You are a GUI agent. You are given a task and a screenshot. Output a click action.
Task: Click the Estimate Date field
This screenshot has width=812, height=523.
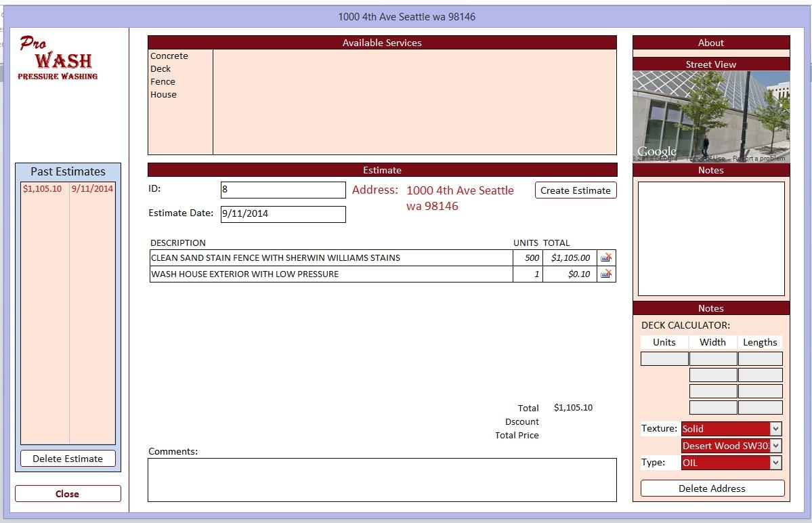click(x=283, y=214)
